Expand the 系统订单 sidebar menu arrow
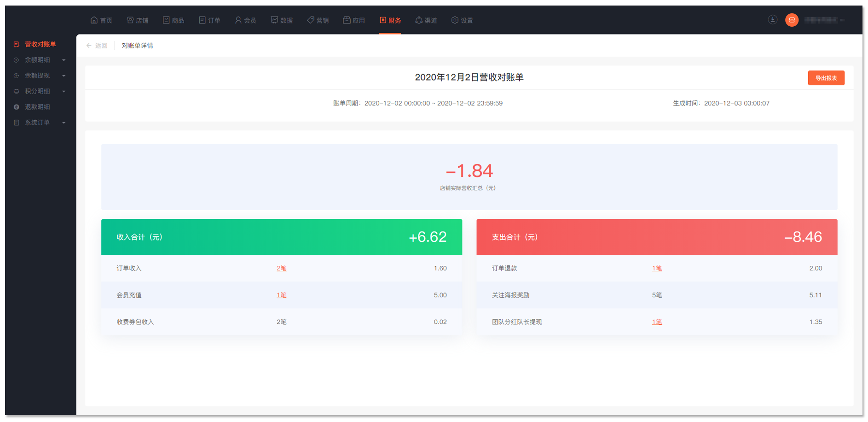Image resolution: width=868 pixels, height=422 pixels. click(64, 123)
